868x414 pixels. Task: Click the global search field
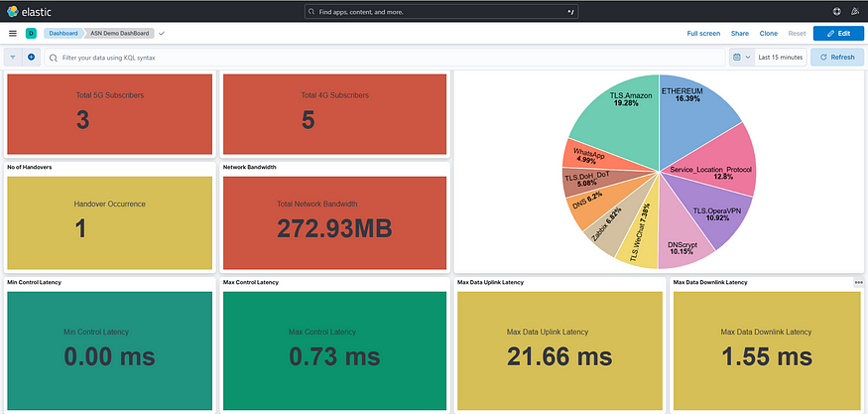(x=441, y=11)
